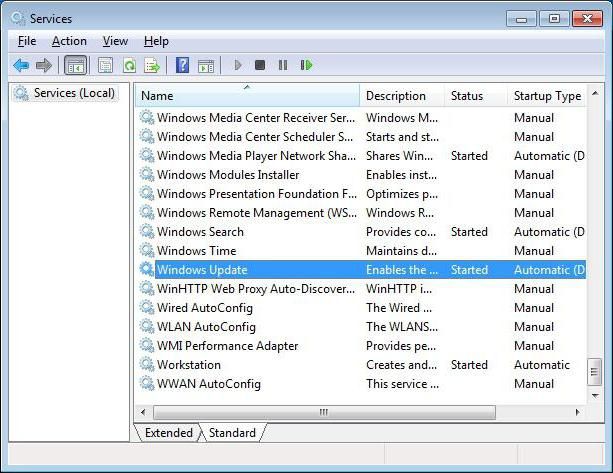Click gear icon beside Windows Search
The height and width of the screenshot is (473, 613).
pos(147,231)
